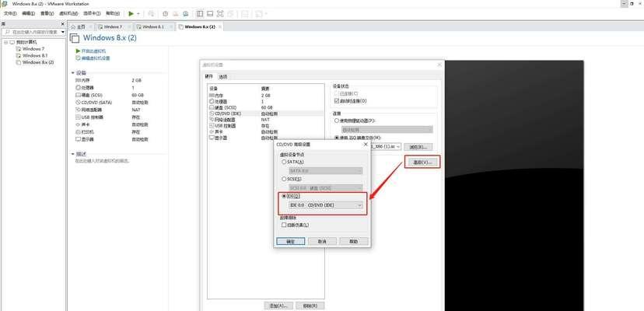Click the 网络适配器 icon in main device summary
Viewport: 644px width, 311px height.
(78, 110)
